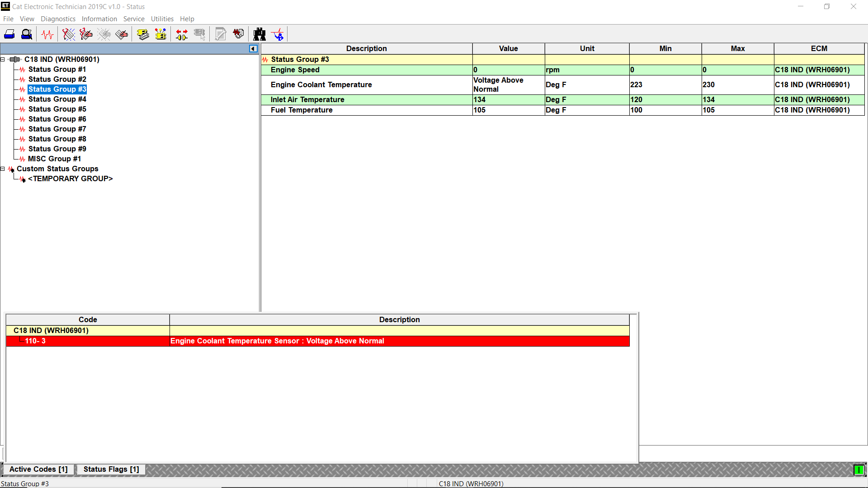The width and height of the screenshot is (868, 488).
Task: Open the Diagnostics menu
Action: tap(58, 19)
